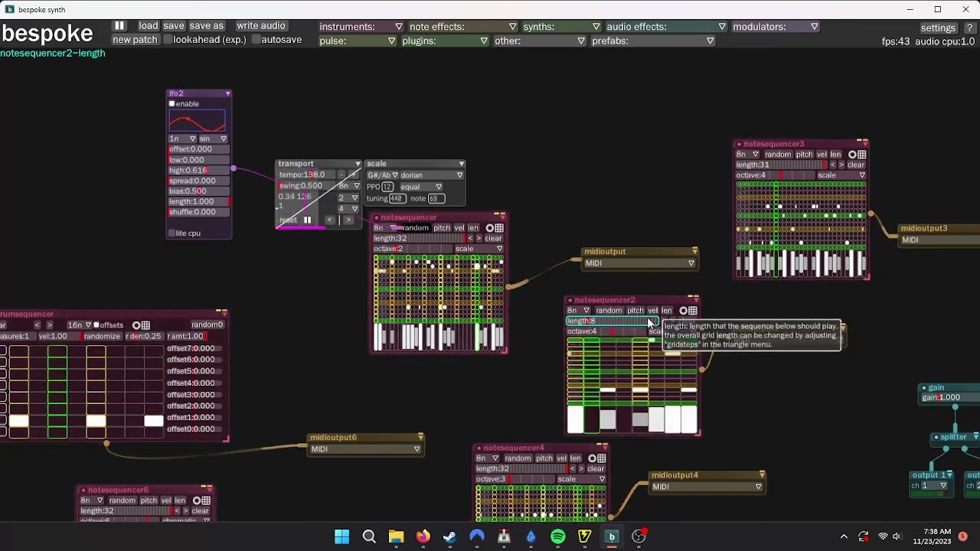Open the lfo2 interval 1n dropdown
The width and height of the screenshot is (980, 551).
[182, 139]
